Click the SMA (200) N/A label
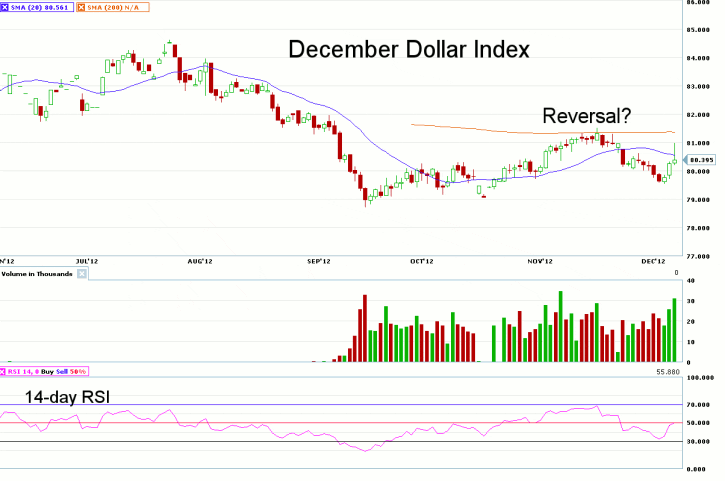 pos(116,5)
